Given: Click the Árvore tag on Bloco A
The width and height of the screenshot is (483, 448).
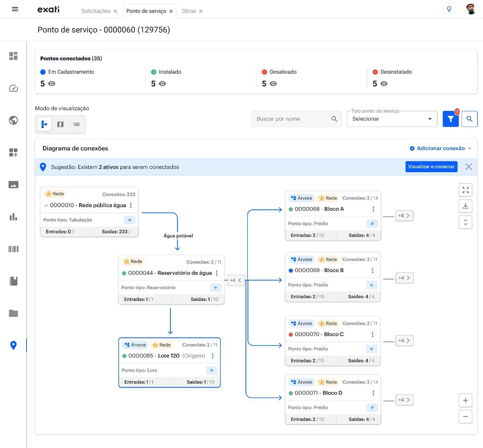Looking at the screenshot, I should pyautogui.click(x=302, y=198).
